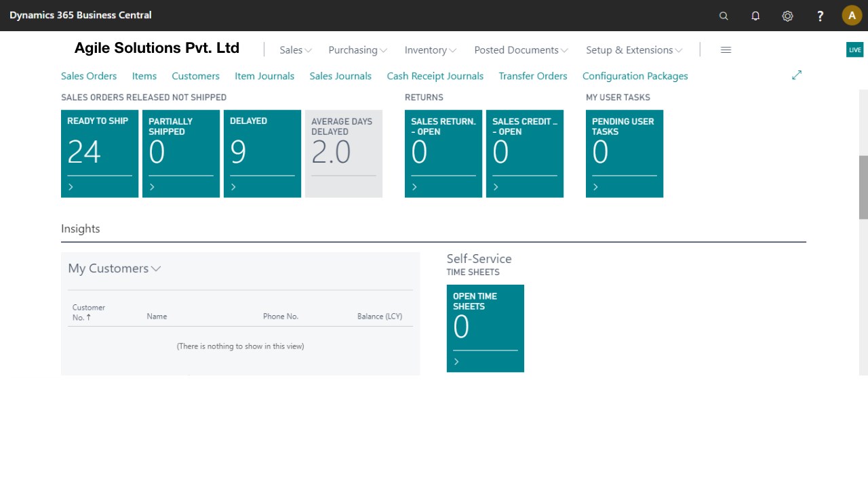
Task: Click the Ready to Ship count 24
Action: [84, 152]
